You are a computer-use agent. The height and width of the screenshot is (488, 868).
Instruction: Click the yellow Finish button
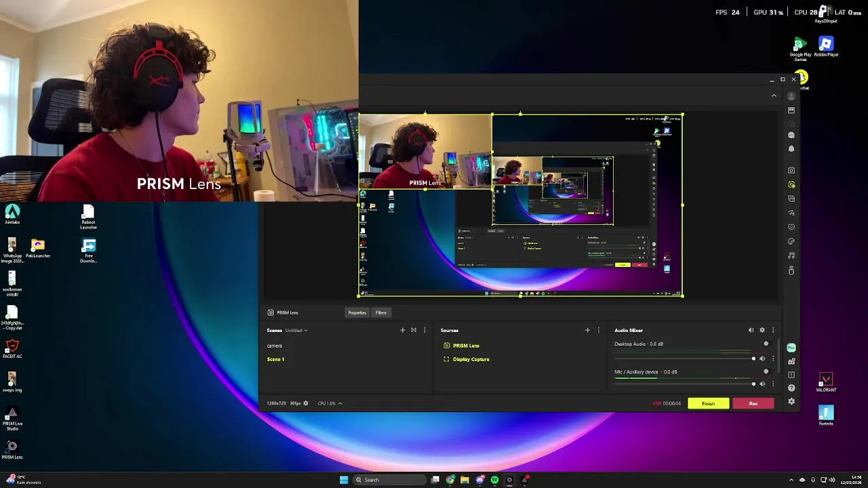coord(708,403)
